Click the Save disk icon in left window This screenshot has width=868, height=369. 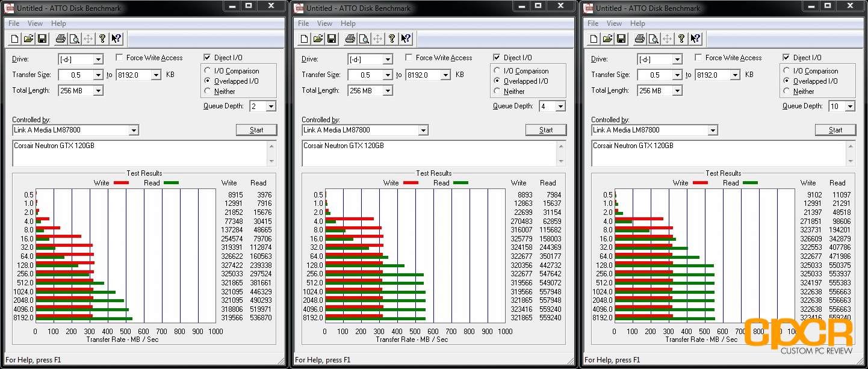click(42, 39)
